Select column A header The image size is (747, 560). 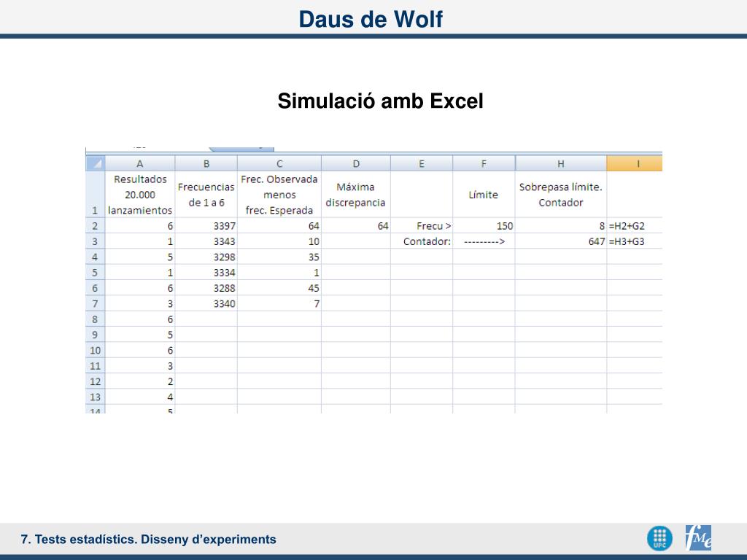pos(140,163)
